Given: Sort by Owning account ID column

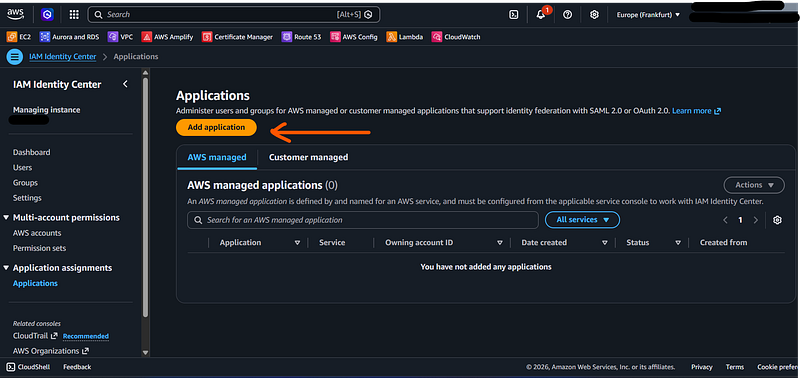Looking at the screenshot, I should [499, 243].
